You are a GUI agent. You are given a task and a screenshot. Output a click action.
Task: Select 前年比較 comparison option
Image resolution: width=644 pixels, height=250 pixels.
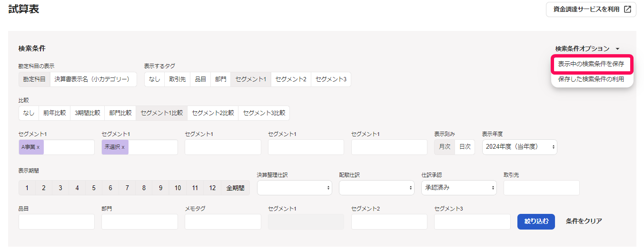point(54,113)
